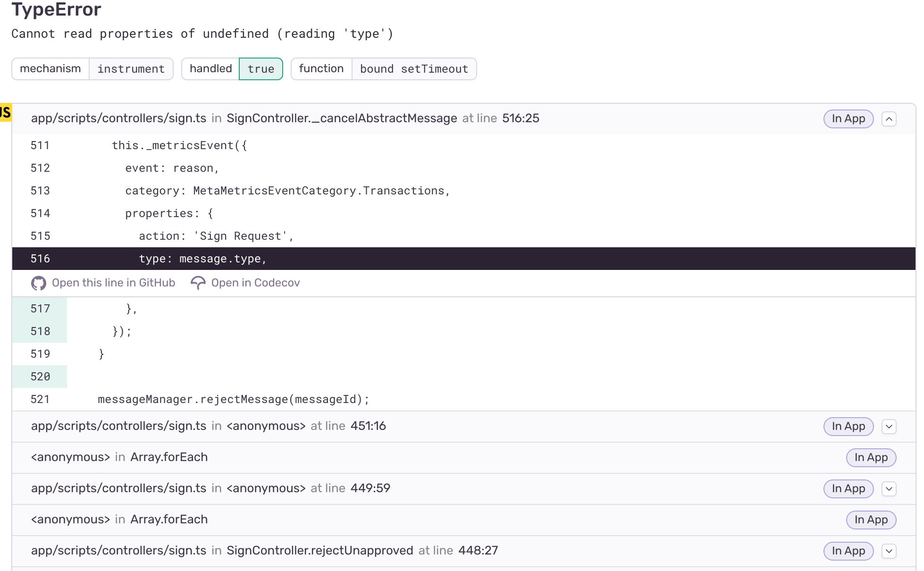Click the highlighted line 516 showing message.type

pos(203,259)
